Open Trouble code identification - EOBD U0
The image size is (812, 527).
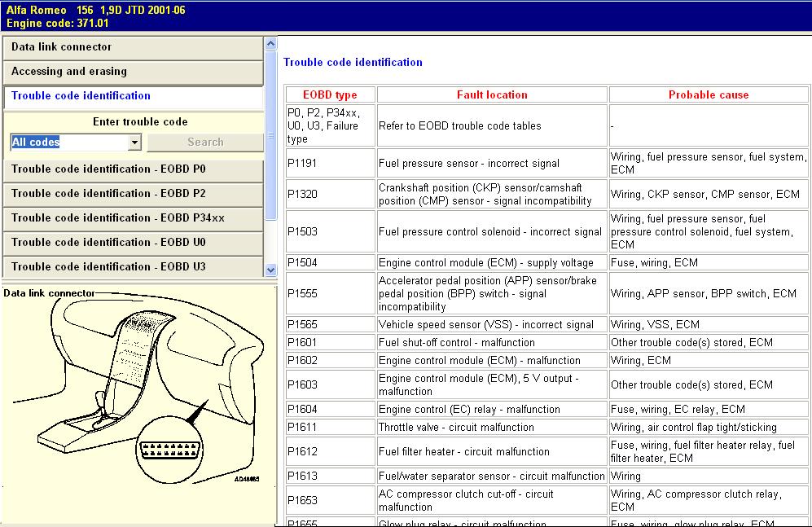click(133, 243)
